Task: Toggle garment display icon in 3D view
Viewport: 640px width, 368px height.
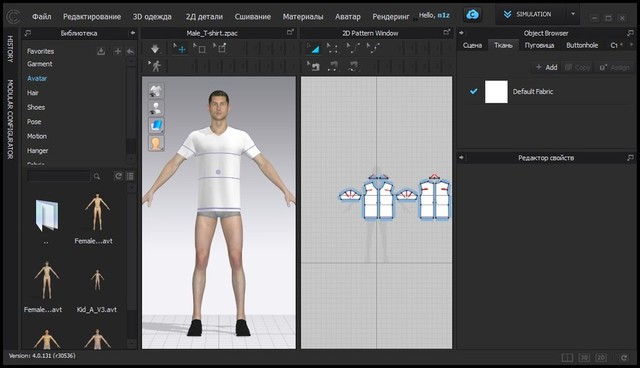Action: pyautogui.click(x=156, y=91)
